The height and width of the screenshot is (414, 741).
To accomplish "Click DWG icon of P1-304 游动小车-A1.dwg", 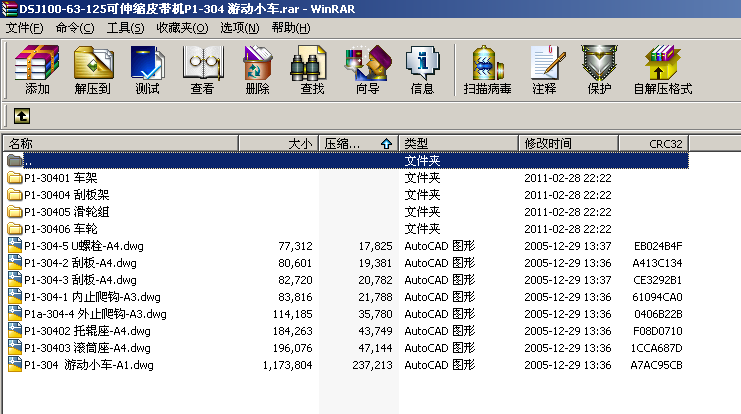I will click(15, 364).
